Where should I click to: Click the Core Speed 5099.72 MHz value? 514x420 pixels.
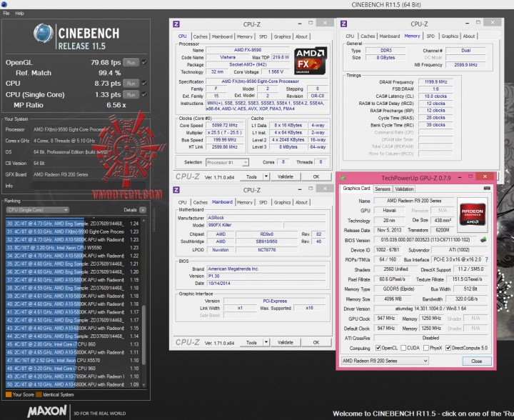click(x=225, y=125)
